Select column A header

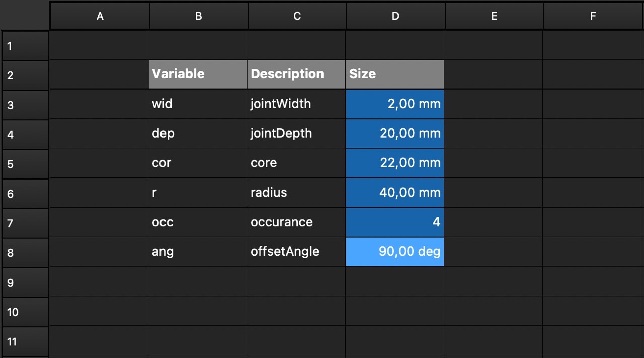pyautogui.click(x=100, y=16)
